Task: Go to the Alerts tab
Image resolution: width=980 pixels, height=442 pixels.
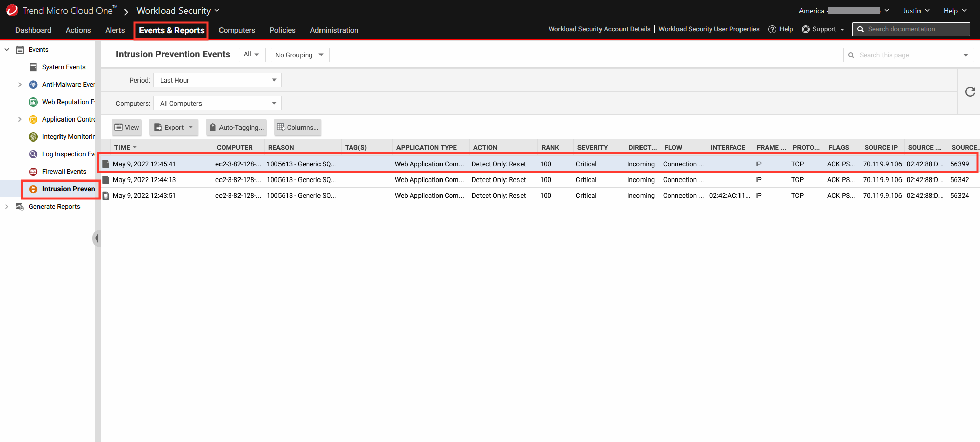Action: (x=115, y=30)
